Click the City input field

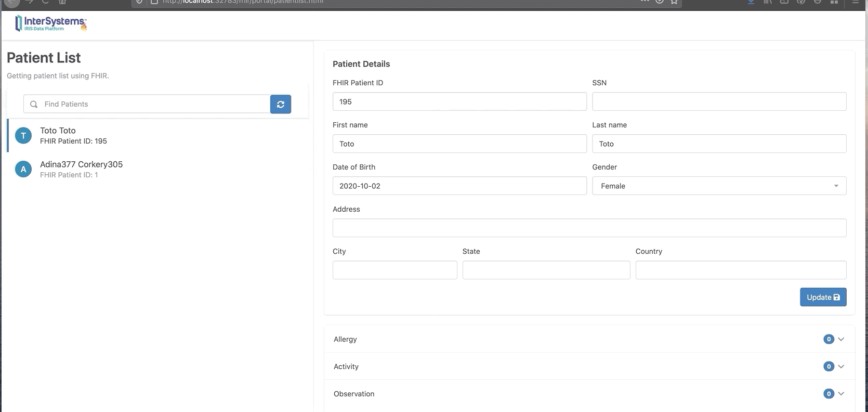(395, 270)
